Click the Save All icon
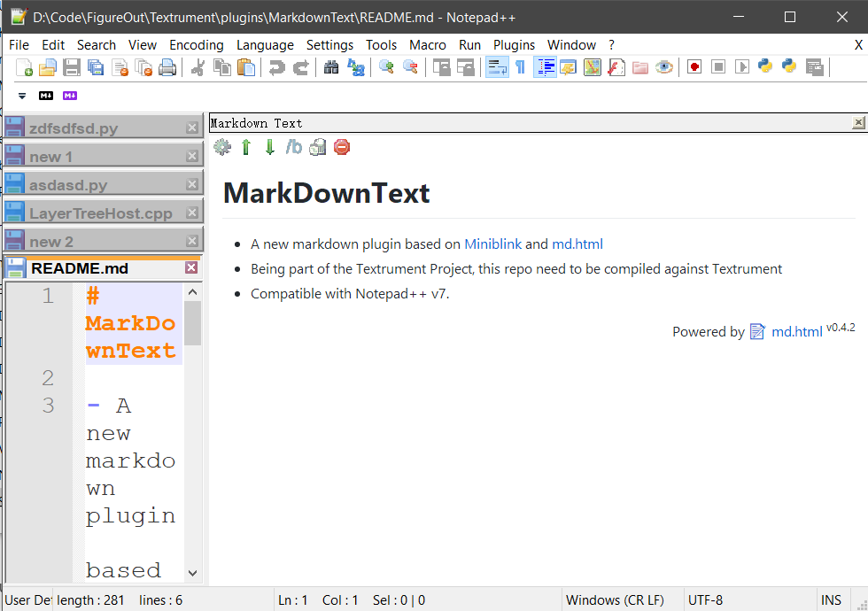The width and height of the screenshot is (868, 611). click(96, 67)
